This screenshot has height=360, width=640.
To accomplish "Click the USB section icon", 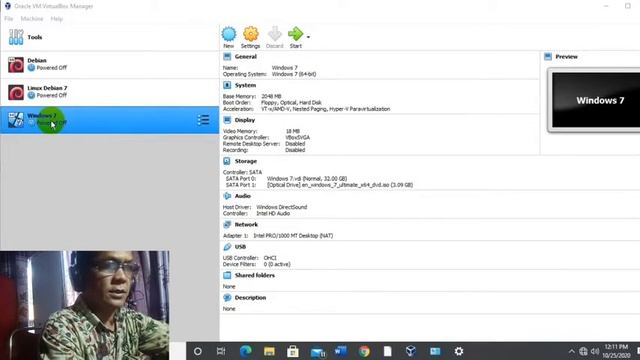I will coord(227,247).
